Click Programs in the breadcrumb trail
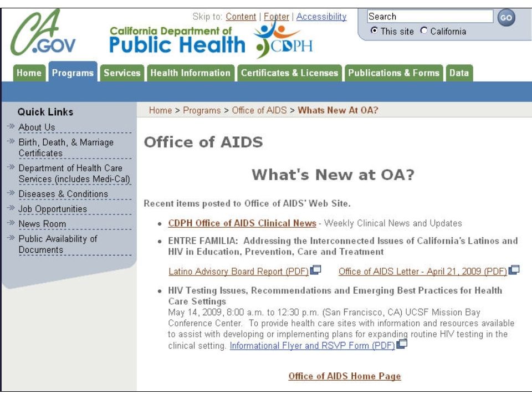Image resolution: width=532 pixels, height=399 pixels. (202, 110)
